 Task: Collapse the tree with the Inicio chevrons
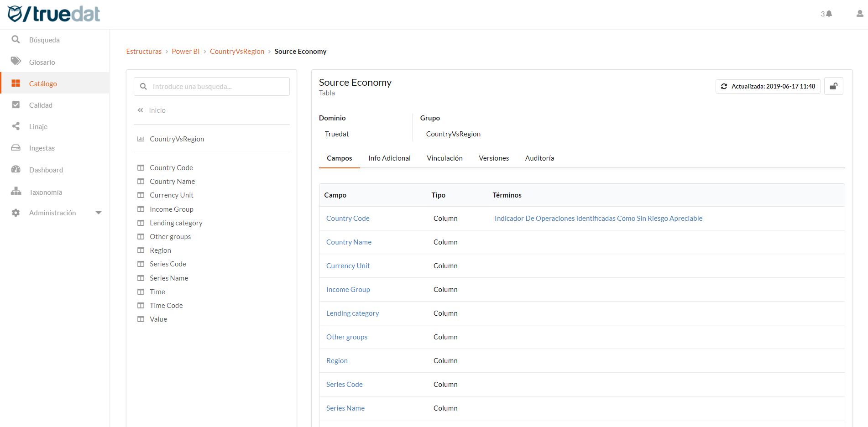tap(140, 110)
